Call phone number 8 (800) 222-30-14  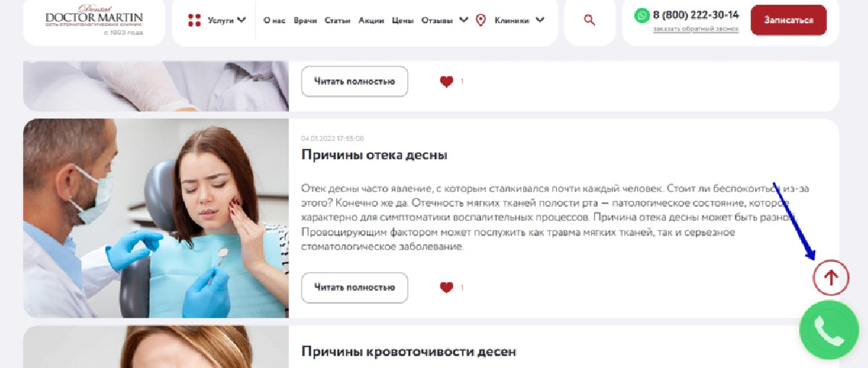696,15
